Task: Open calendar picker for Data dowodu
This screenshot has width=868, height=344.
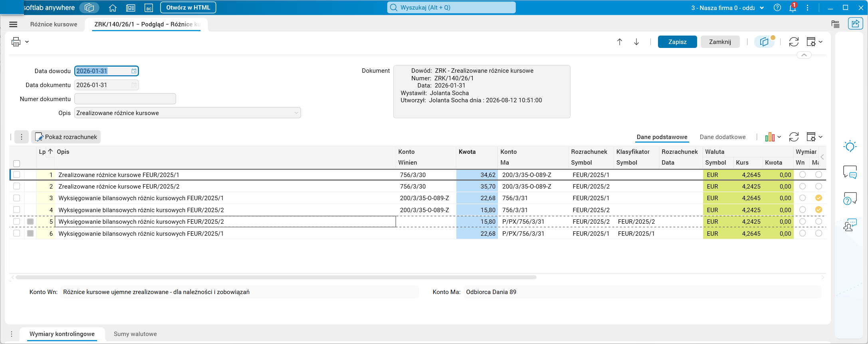Action: 134,71
